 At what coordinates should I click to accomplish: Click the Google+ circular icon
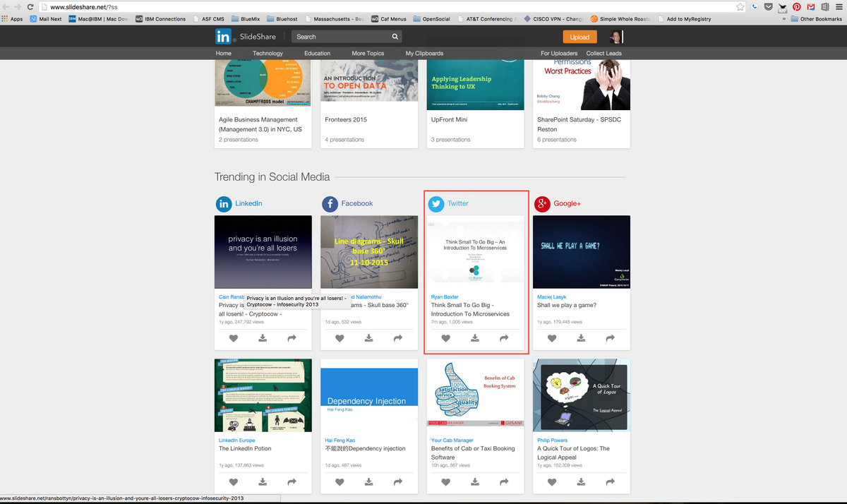point(542,204)
